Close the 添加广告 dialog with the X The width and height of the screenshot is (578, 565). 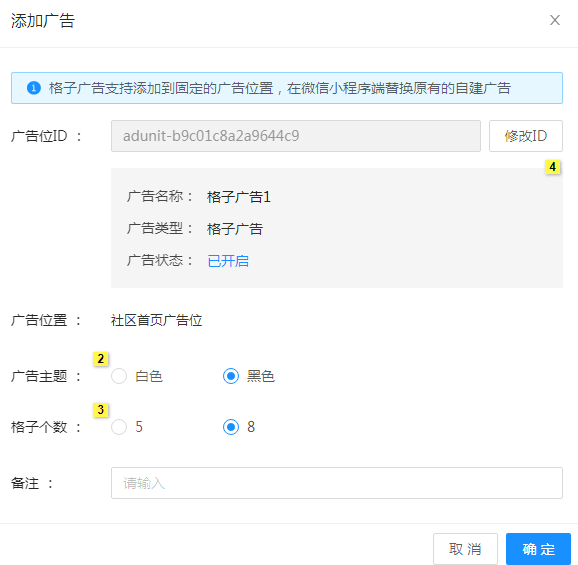pos(555,20)
